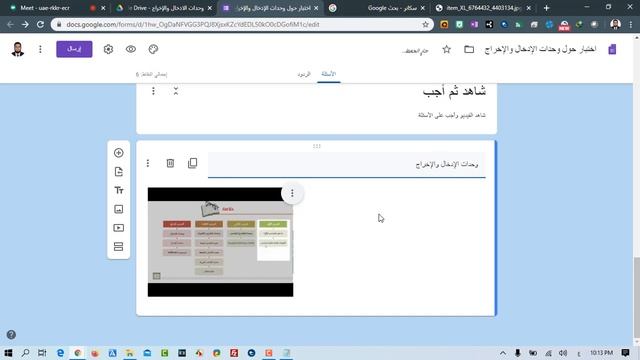Click the Google Forms home logo
This screenshot has height=360, width=640.
[x=612, y=49]
